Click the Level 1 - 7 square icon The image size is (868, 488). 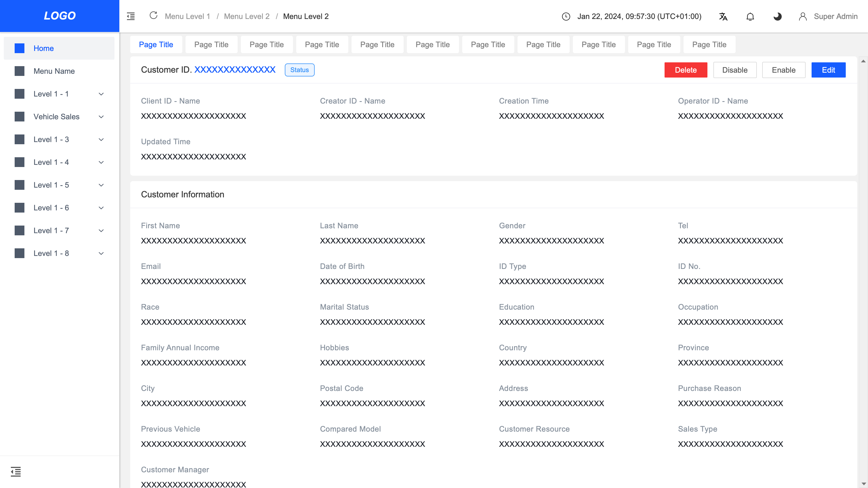20,231
